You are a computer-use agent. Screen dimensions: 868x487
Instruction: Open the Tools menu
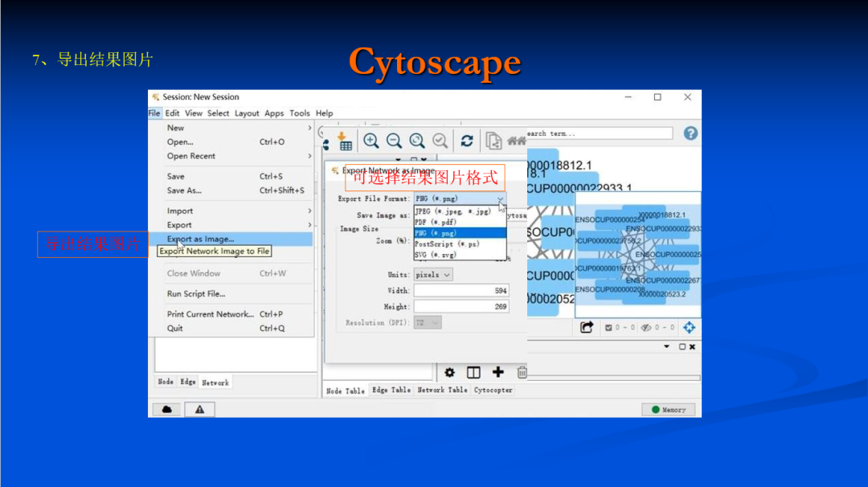click(x=300, y=113)
